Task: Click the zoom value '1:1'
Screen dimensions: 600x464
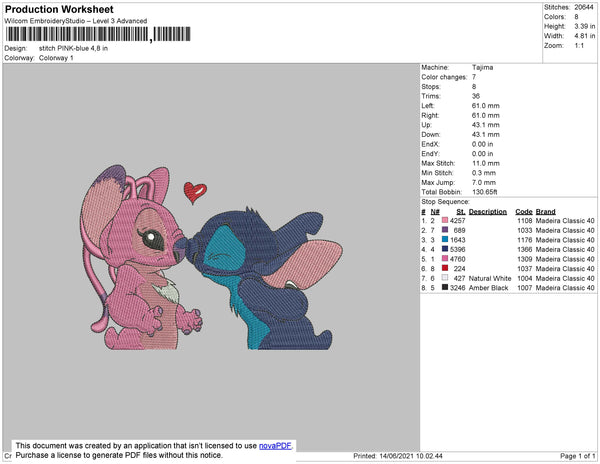Action: coord(579,46)
